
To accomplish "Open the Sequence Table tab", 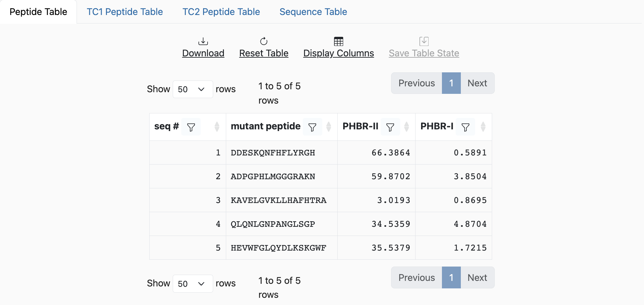I will [x=313, y=12].
